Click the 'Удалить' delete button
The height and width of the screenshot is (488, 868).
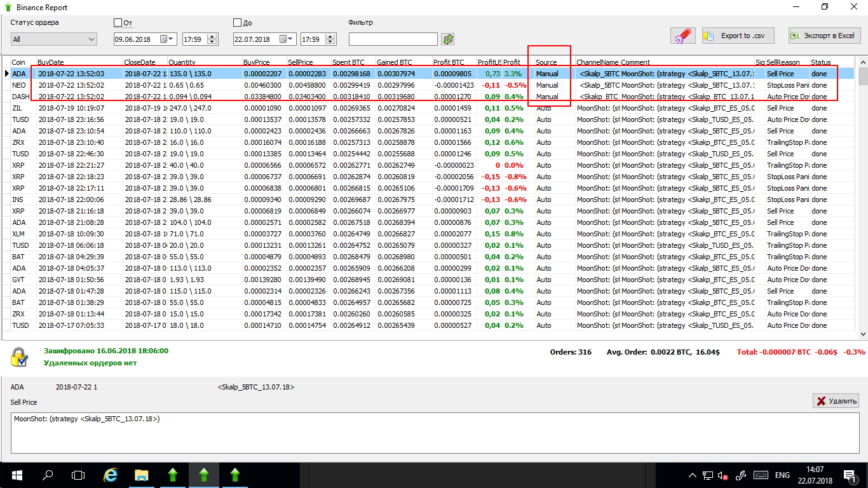point(836,401)
